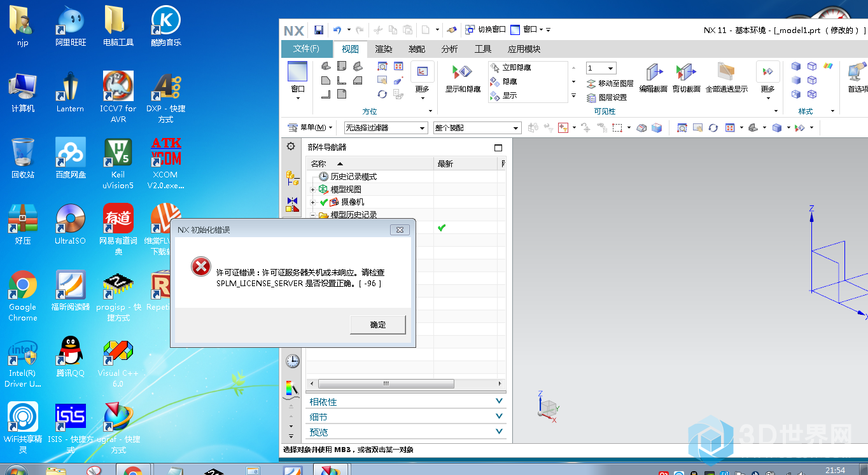Open 腾讯QQ desktop shortcut
The height and width of the screenshot is (475, 868).
pos(70,357)
